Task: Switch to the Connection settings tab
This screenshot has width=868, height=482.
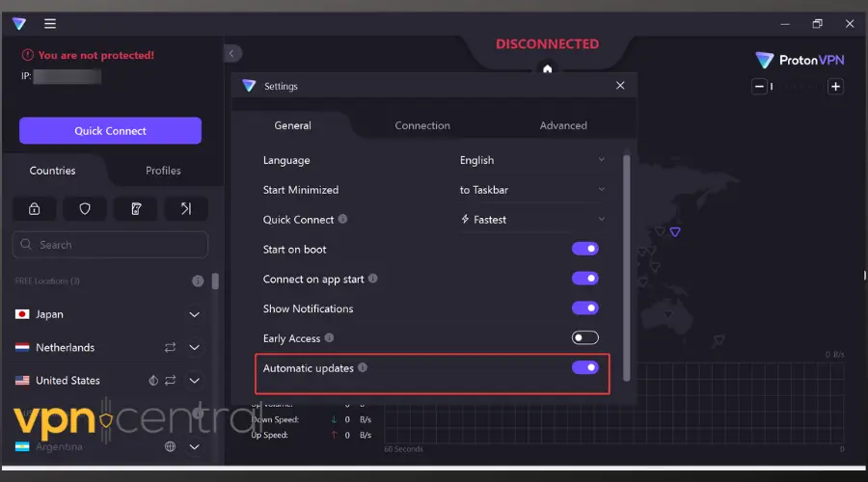Action: tap(422, 125)
